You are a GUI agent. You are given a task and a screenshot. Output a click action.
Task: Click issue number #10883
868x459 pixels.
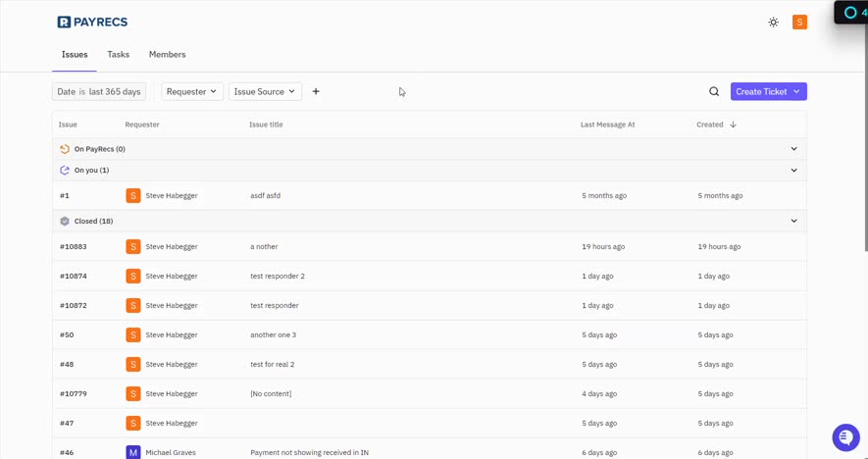point(74,246)
